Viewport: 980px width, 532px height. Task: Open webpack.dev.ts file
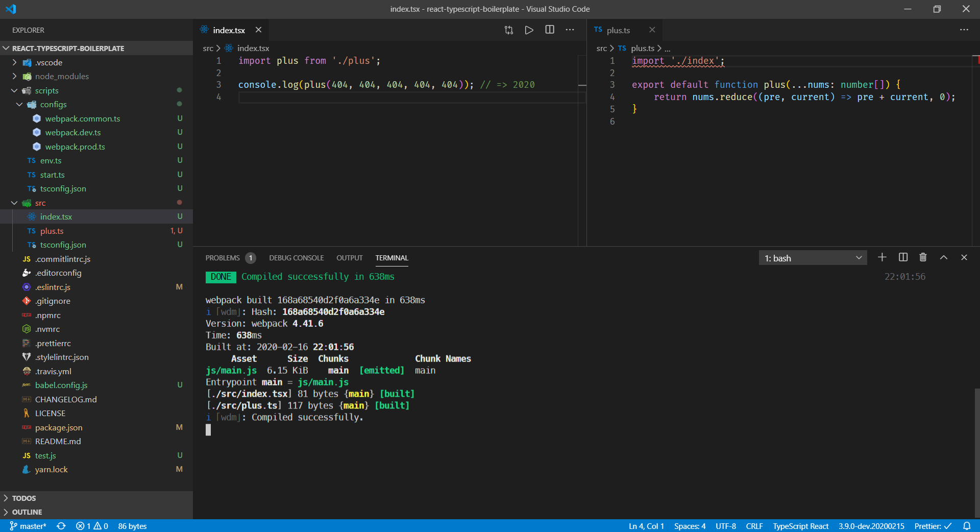[96, 132]
